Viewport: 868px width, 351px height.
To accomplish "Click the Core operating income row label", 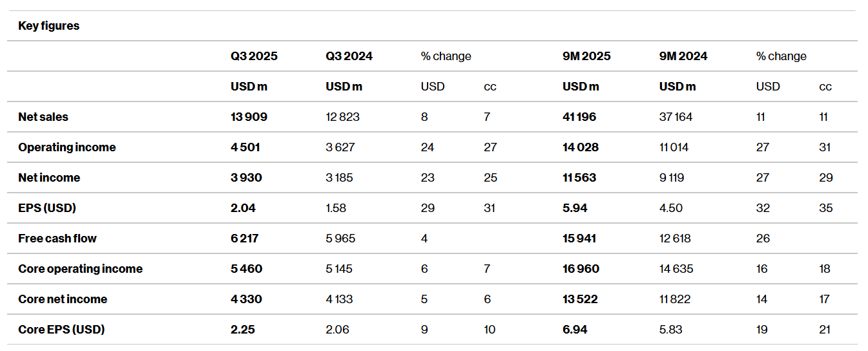I will [x=80, y=269].
